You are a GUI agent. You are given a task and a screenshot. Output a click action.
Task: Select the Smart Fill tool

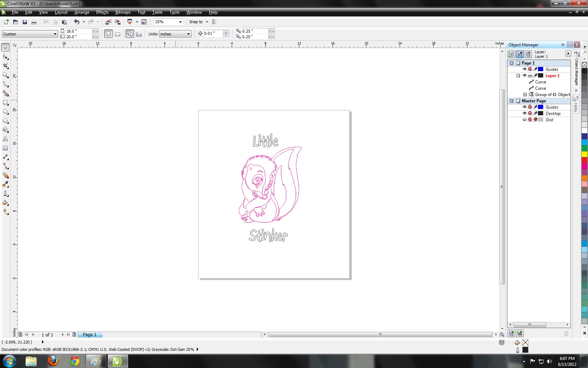tap(6, 93)
